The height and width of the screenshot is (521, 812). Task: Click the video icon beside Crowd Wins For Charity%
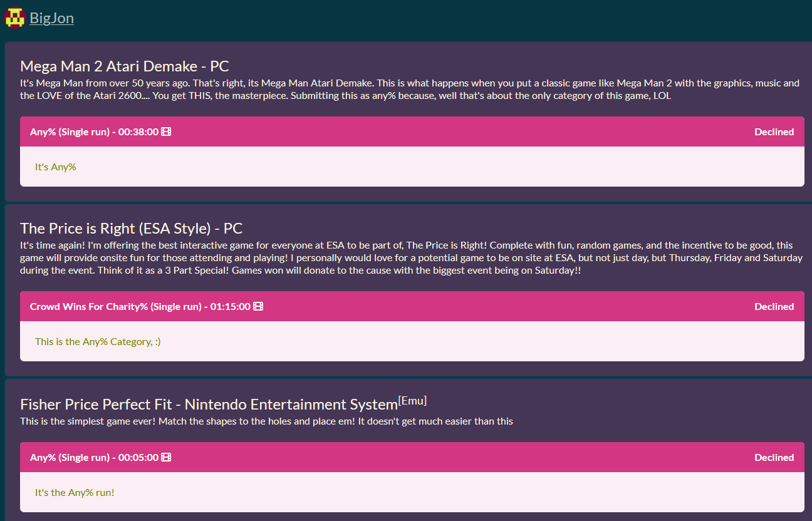click(x=258, y=306)
